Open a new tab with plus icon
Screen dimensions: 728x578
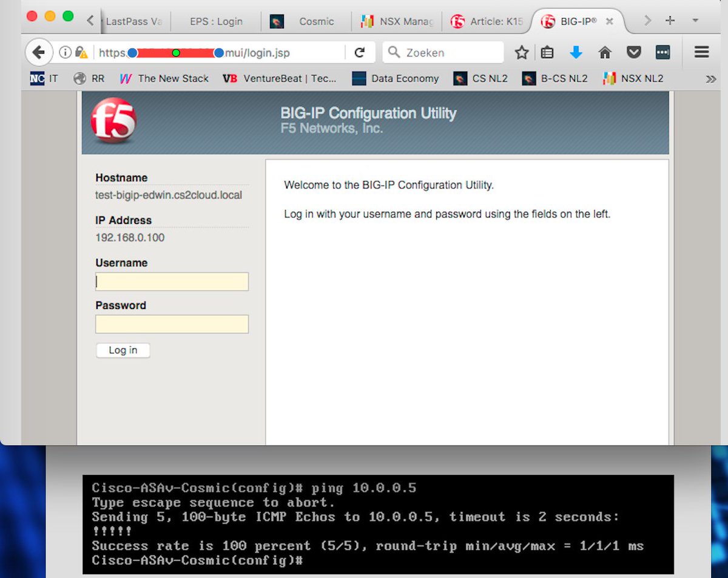tap(670, 21)
